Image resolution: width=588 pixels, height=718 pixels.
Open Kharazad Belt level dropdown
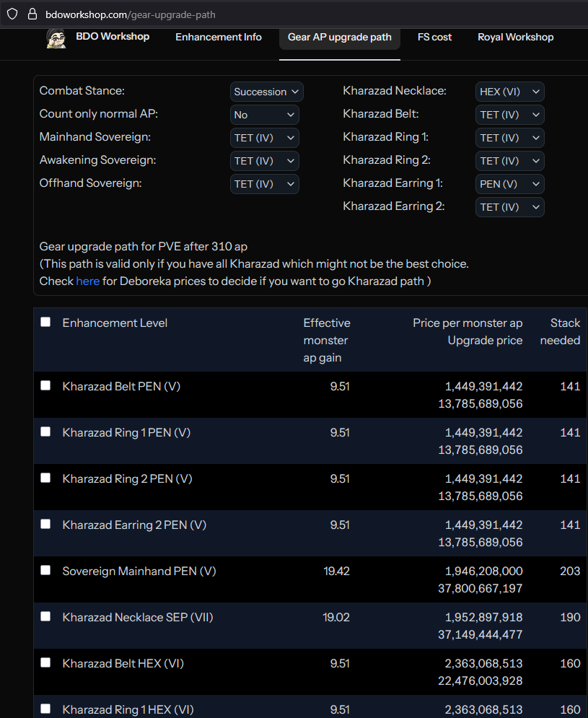pyautogui.click(x=509, y=115)
